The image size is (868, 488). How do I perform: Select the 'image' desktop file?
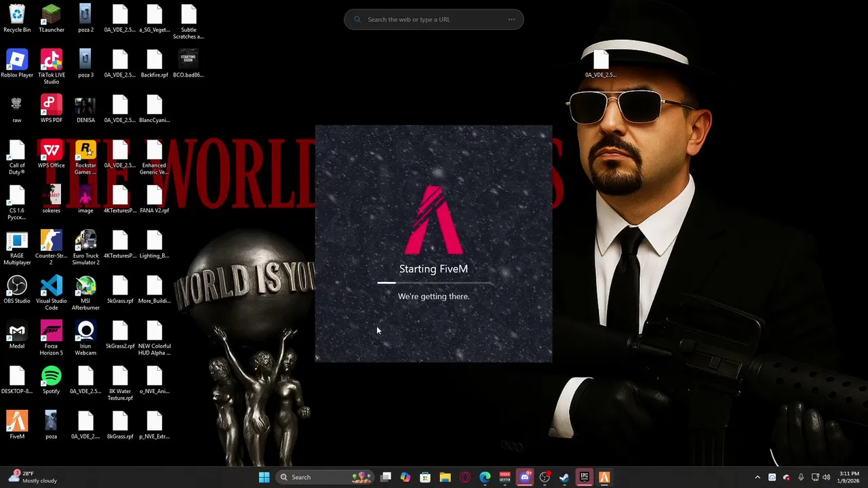(x=85, y=200)
